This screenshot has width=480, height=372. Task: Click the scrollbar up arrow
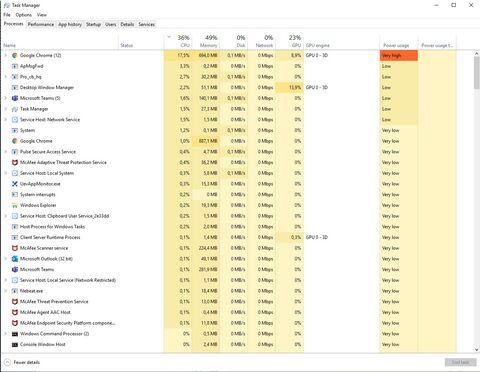click(476, 53)
